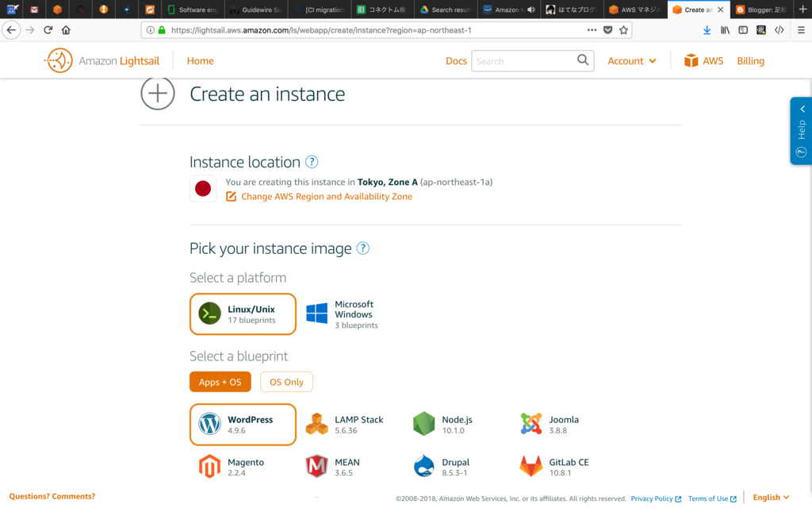
Task: Select the Joomla blueprint
Action: [550, 425]
